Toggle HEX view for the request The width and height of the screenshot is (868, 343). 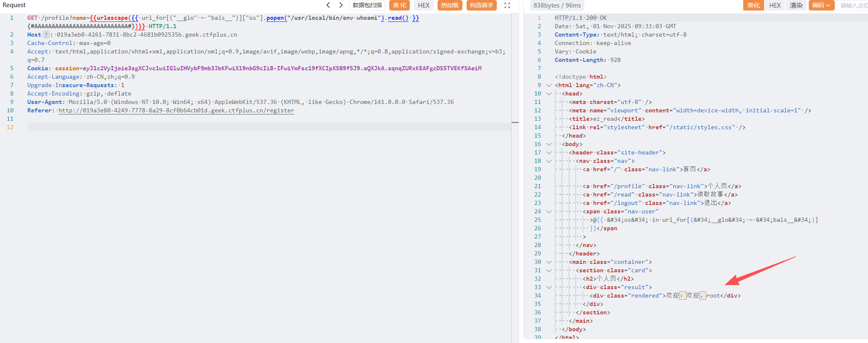click(423, 5)
